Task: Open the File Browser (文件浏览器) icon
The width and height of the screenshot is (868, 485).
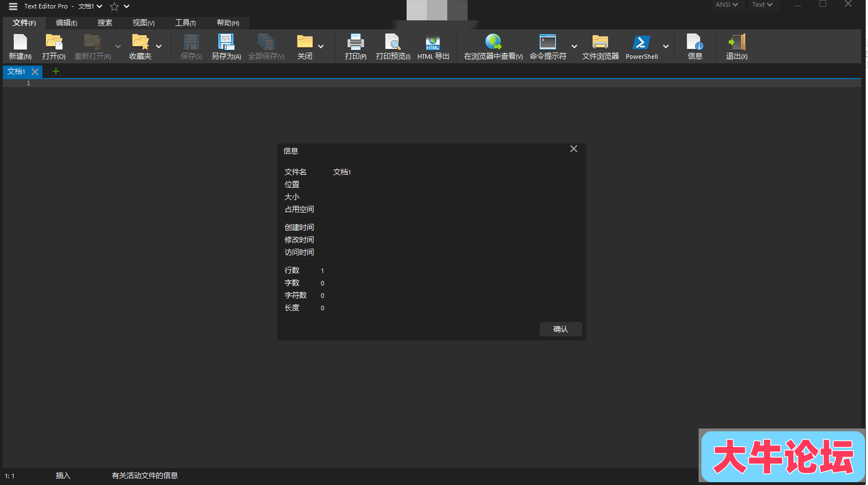Action: pos(600,42)
